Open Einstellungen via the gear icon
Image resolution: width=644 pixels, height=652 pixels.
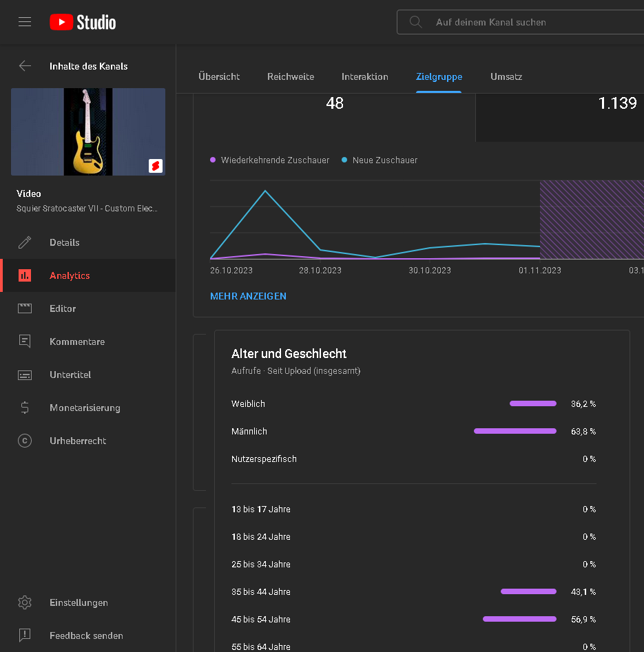[x=25, y=602]
